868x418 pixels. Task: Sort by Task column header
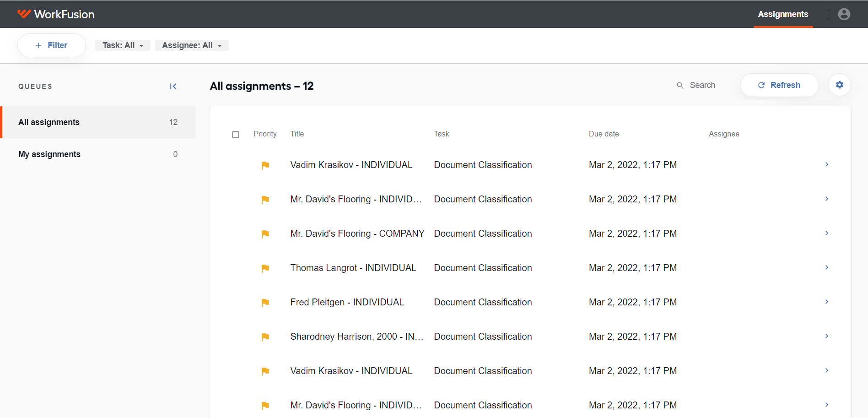[442, 134]
